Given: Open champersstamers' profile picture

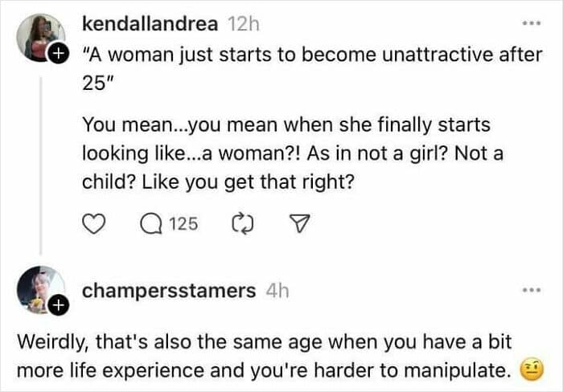Looking at the screenshot, I should (39, 289).
